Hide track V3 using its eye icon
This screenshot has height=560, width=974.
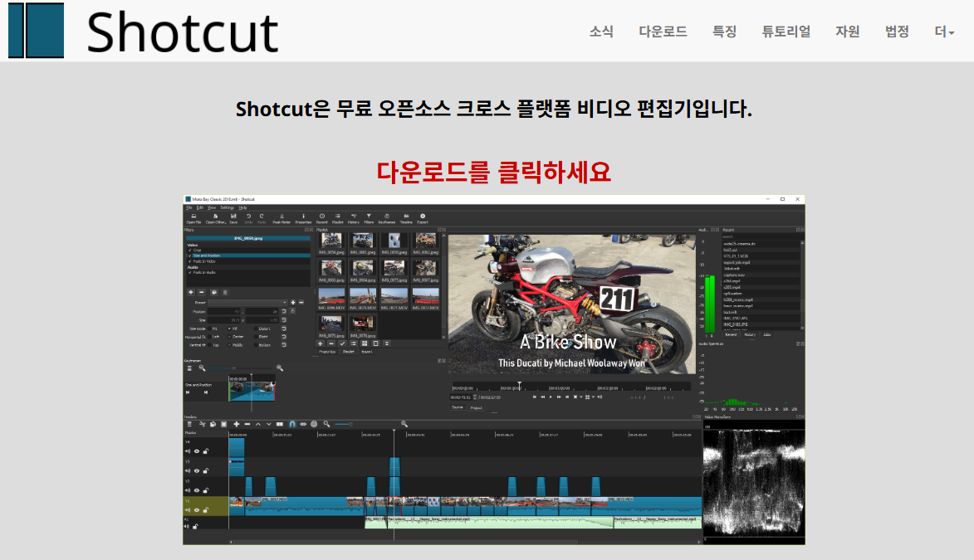pyautogui.click(x=197, y=470)
